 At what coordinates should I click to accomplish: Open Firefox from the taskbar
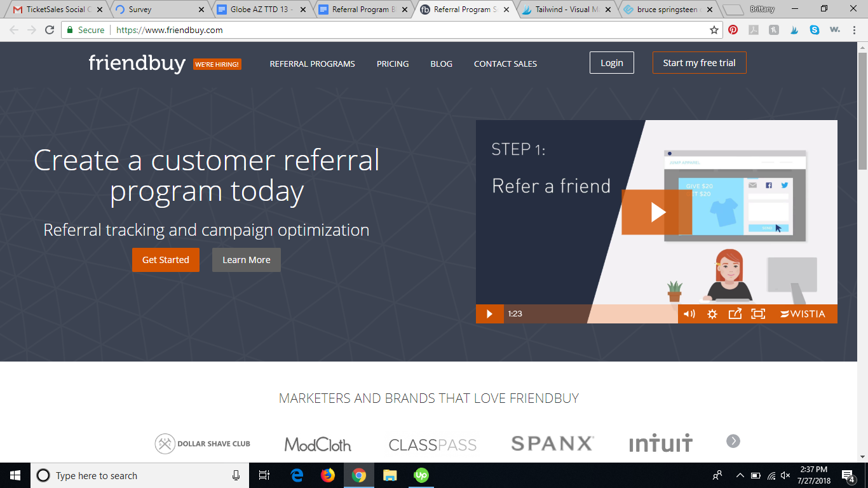coord(328,475)
